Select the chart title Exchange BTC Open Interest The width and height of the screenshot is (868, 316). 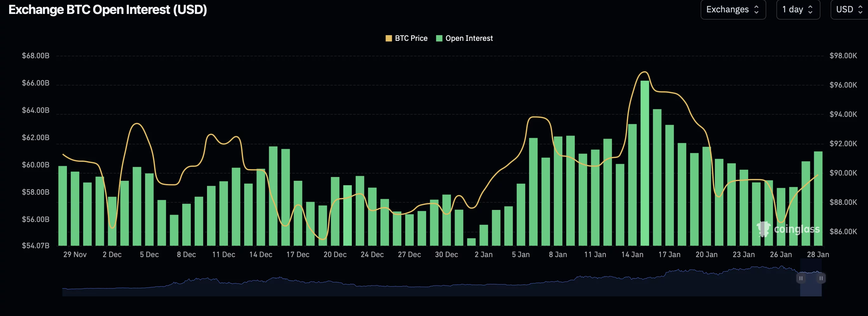(x=108, y=9)
